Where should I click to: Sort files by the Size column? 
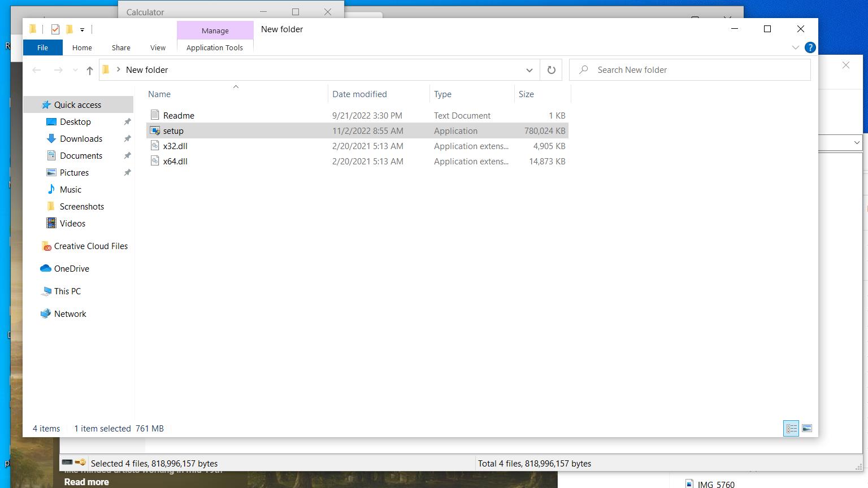click(x=526, y=94)
